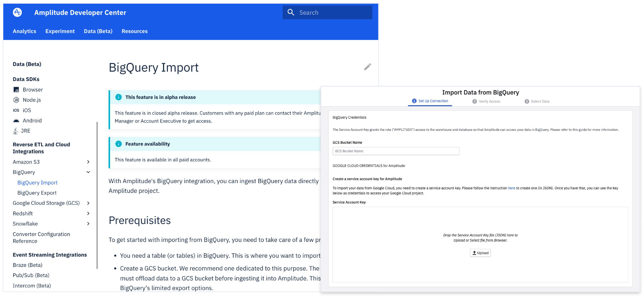The image size is (644, 300).
Task: Collapse the BigQuery section
Action: [x=88, y=172]
